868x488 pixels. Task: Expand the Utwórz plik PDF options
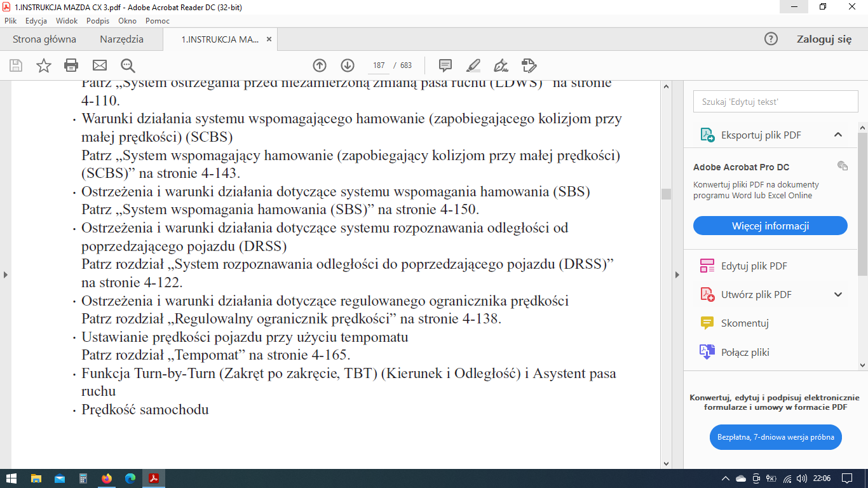tap(837, 294)
